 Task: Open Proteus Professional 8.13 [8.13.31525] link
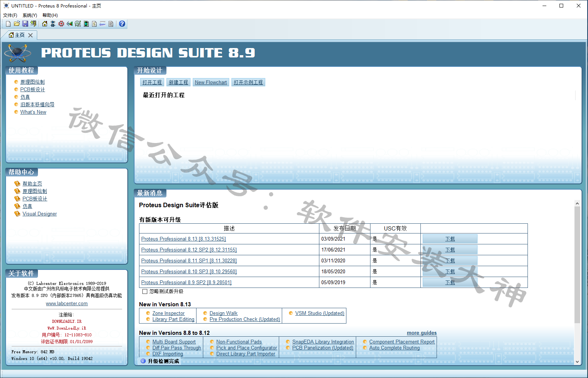(x=183, y=239)
